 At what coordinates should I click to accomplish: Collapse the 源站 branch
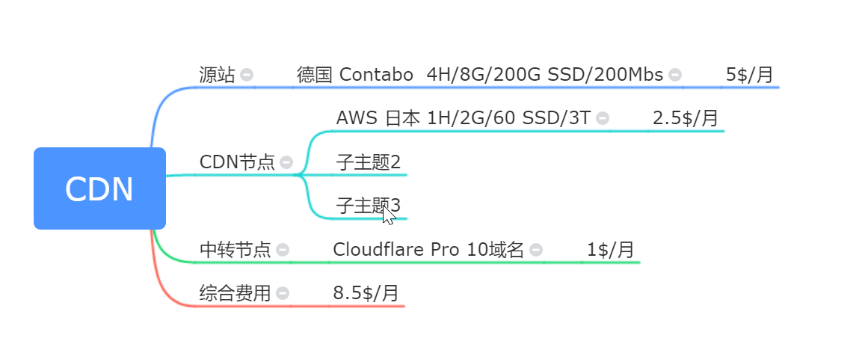247,75
